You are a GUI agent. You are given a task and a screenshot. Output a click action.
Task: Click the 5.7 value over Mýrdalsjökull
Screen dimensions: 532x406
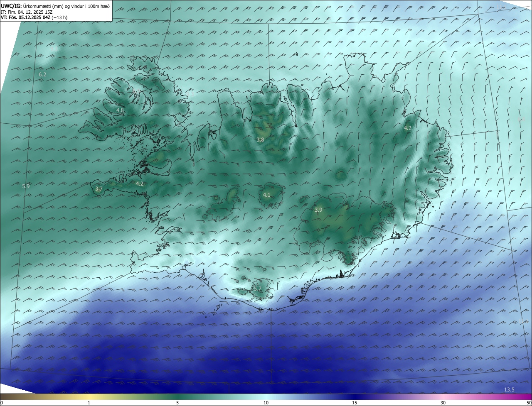[x=258, y=289]
